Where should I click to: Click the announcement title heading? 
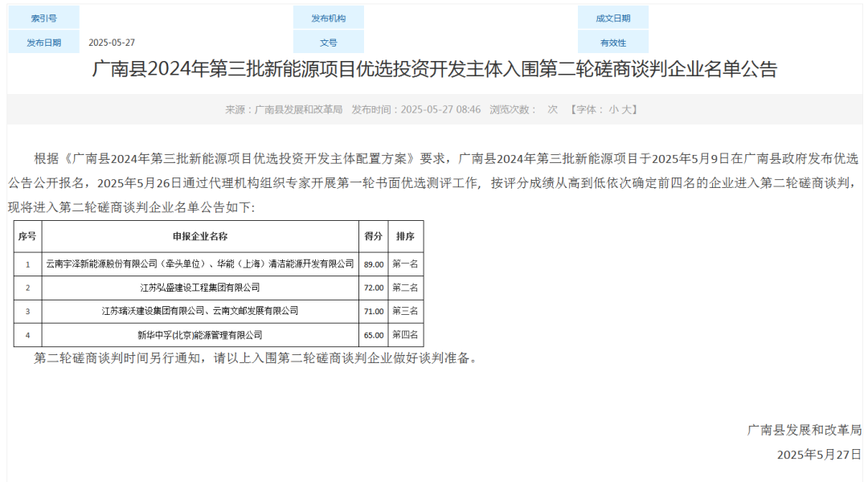435,69
